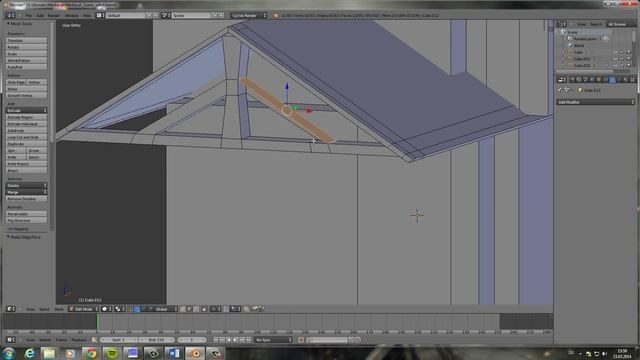Toggle Cube.001 visibility eye icon
Viewport: 640px width, 360px height.
click(616, 59)
